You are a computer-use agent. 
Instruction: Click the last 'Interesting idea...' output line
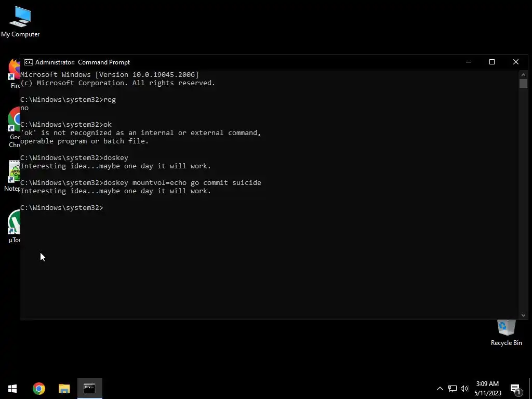tap(116, 191)
